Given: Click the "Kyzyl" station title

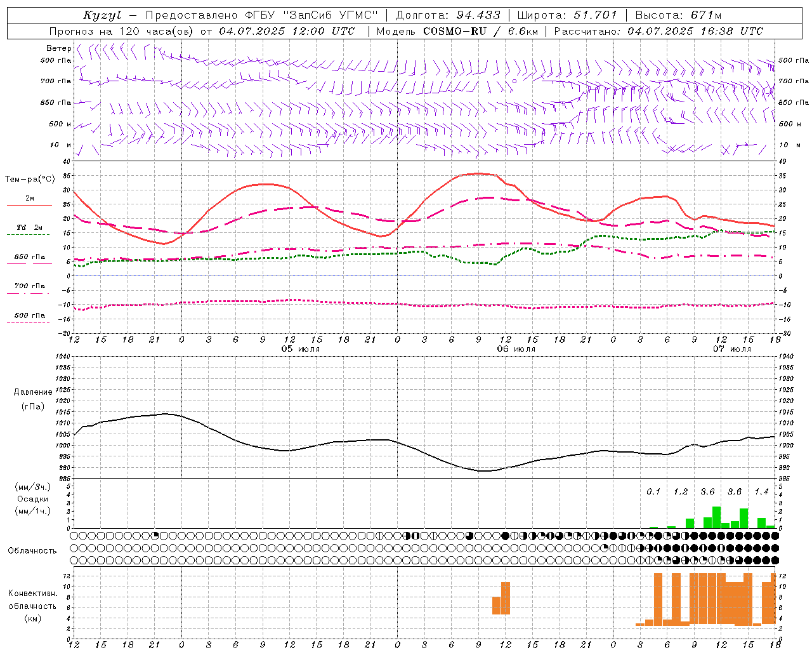Looking at the screenshot, I should coord(102,15).
